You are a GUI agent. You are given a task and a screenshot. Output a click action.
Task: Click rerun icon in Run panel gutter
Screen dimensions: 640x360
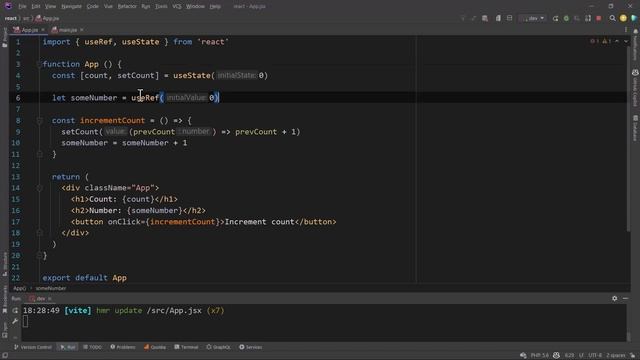point(15,311)
